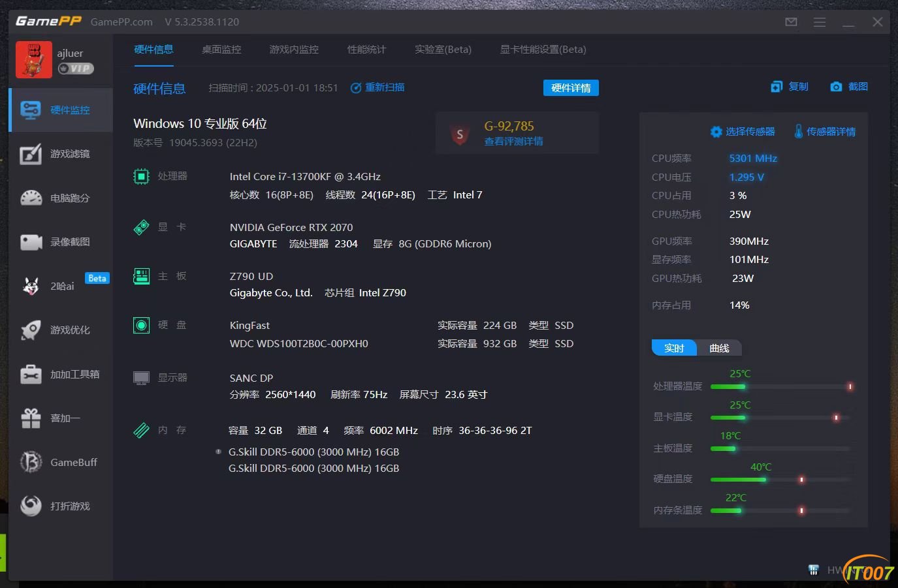Click the CPU电压 value 1.295 V
Image resolution: width=898 pixels, height=588 pixels.
746,178
